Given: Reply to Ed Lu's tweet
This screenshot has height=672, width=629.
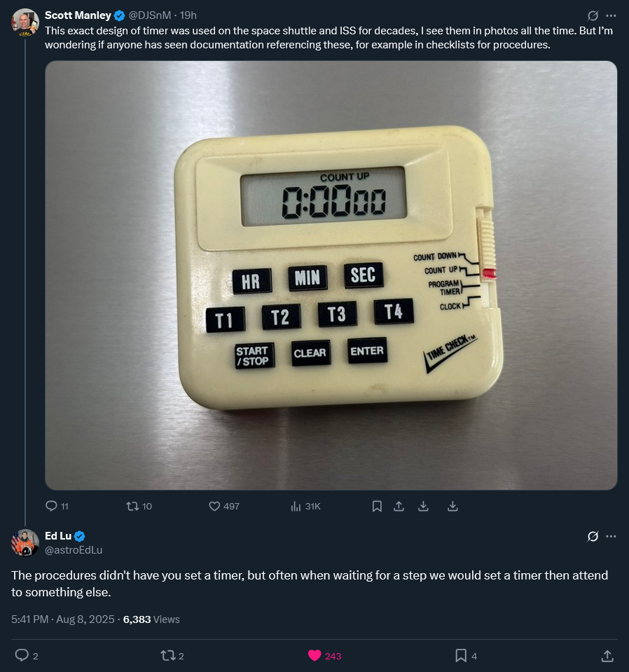Looking at the screenshot, I should pyautogui.click(x=22, y=656).
